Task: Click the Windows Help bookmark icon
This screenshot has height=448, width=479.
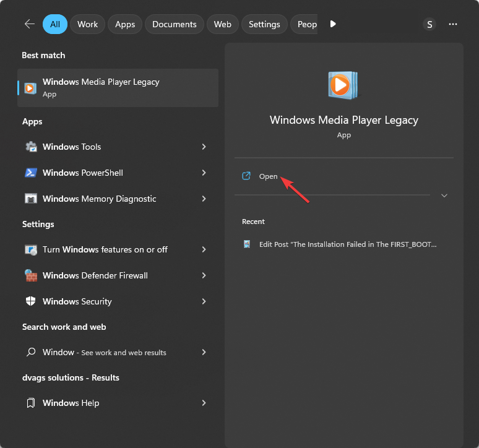Action: pyautogui.click(x=31, y=403)
